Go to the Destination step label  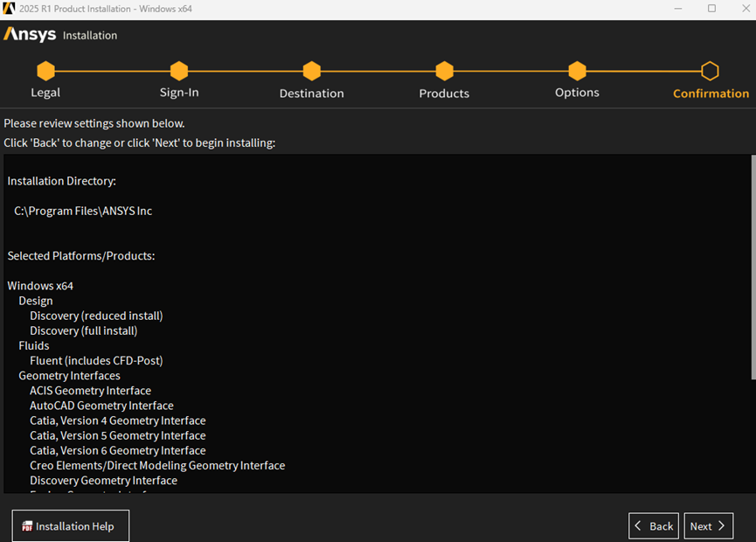[x=312, y=94]
